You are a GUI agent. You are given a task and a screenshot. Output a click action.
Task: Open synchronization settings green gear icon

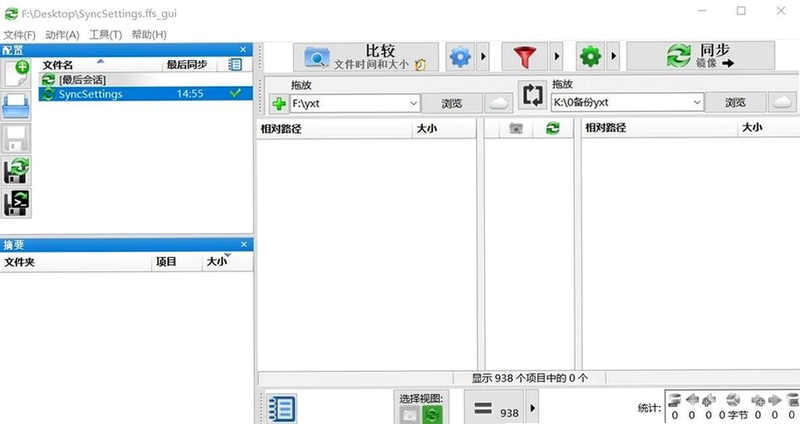(590, 57)
